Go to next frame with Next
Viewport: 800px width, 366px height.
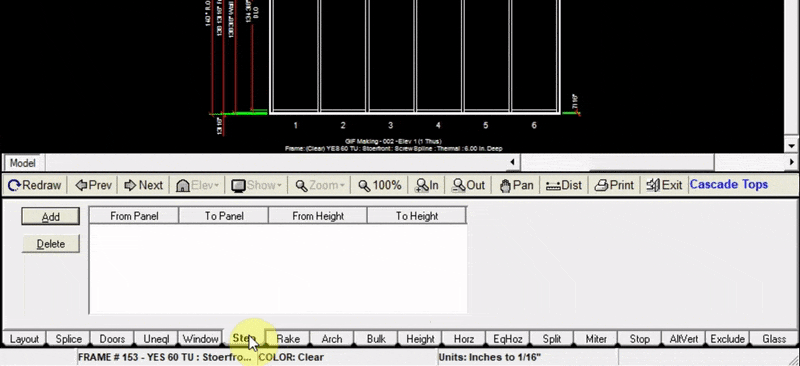[x=144, y=185]
